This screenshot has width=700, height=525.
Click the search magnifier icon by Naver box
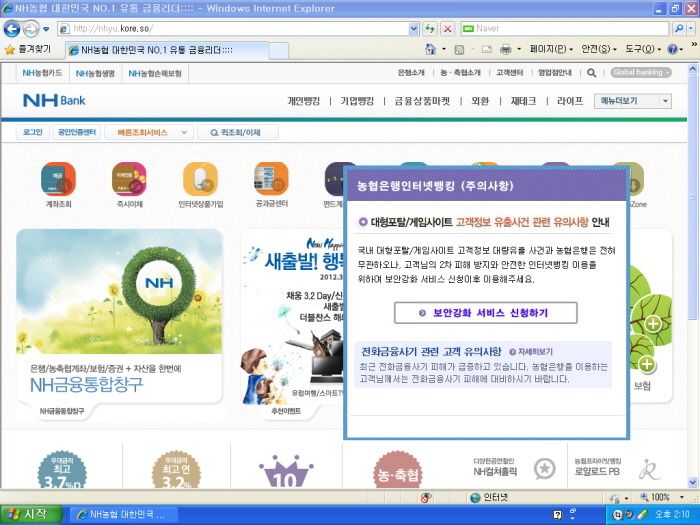(679, 29)
